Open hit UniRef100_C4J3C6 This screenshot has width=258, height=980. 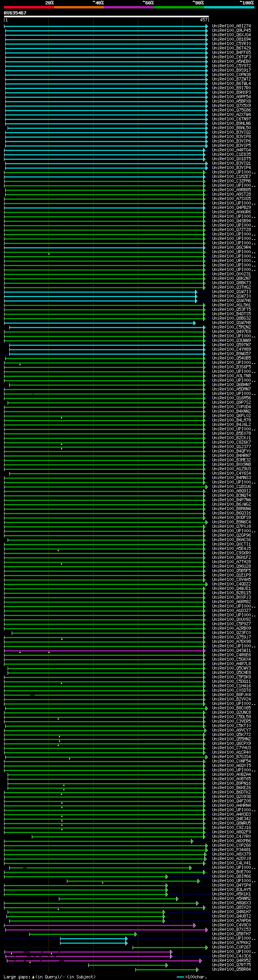tap(231, 956)
